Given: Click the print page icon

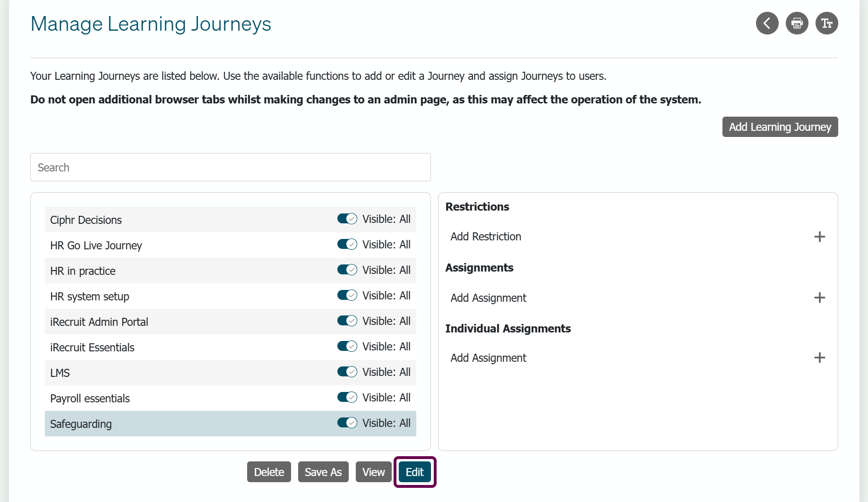Looking at the screenshot, I should 797,23.
